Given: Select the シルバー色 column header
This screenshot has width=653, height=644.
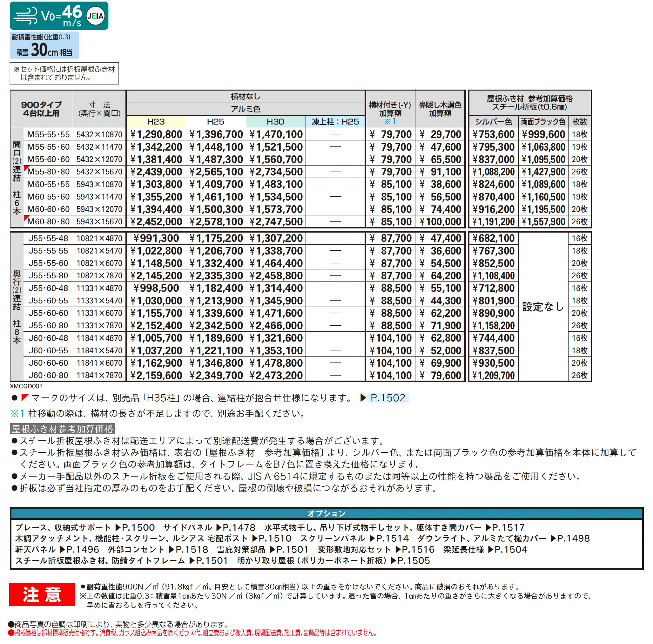Looking at the screenshot, I should [494, 122].
